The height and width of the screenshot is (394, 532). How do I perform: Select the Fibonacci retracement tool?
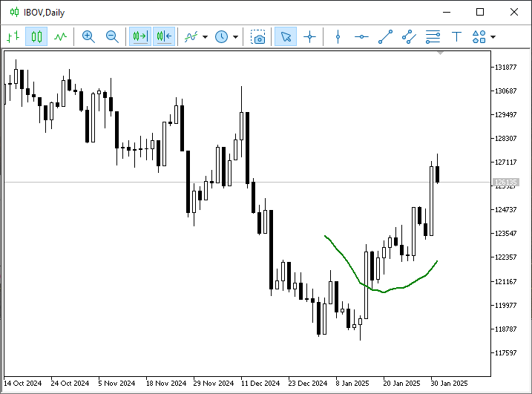[x=433, y=36]
